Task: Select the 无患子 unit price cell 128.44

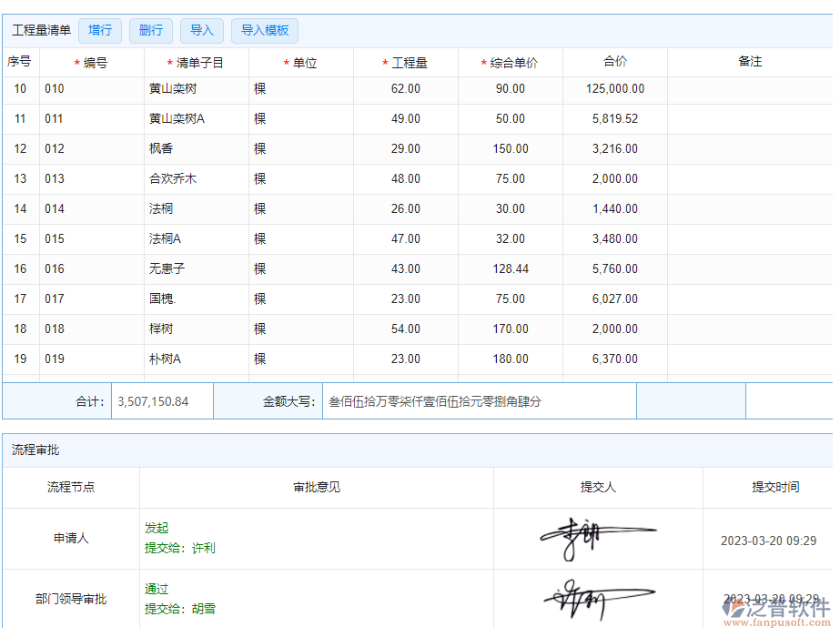Action: 510,269
